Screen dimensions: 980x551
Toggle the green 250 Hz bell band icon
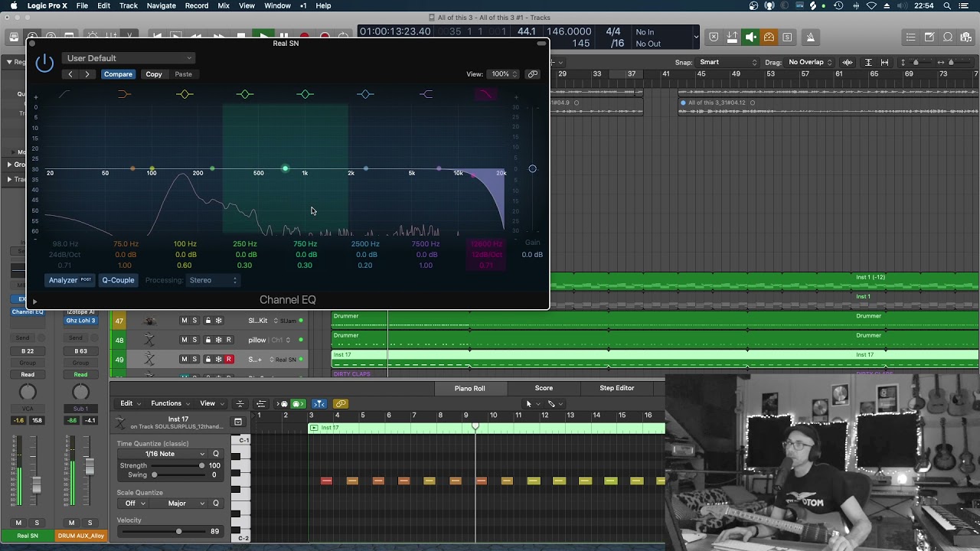point(245,94)
